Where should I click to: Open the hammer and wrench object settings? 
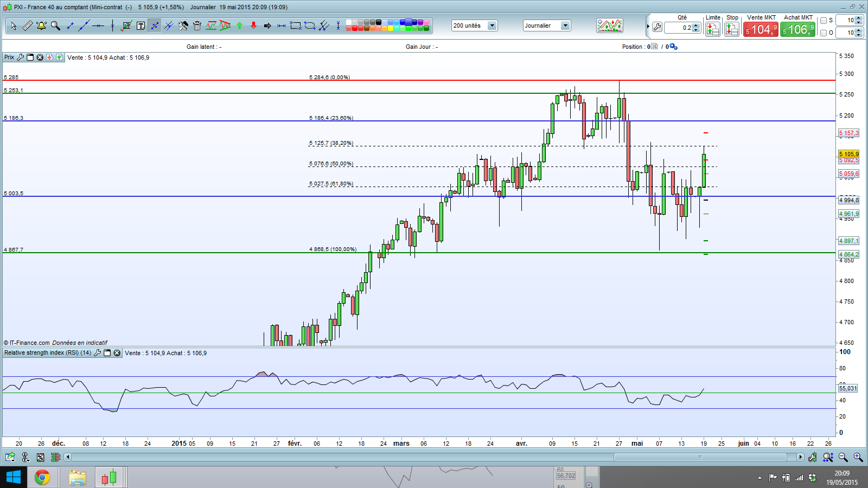[183, 25]
